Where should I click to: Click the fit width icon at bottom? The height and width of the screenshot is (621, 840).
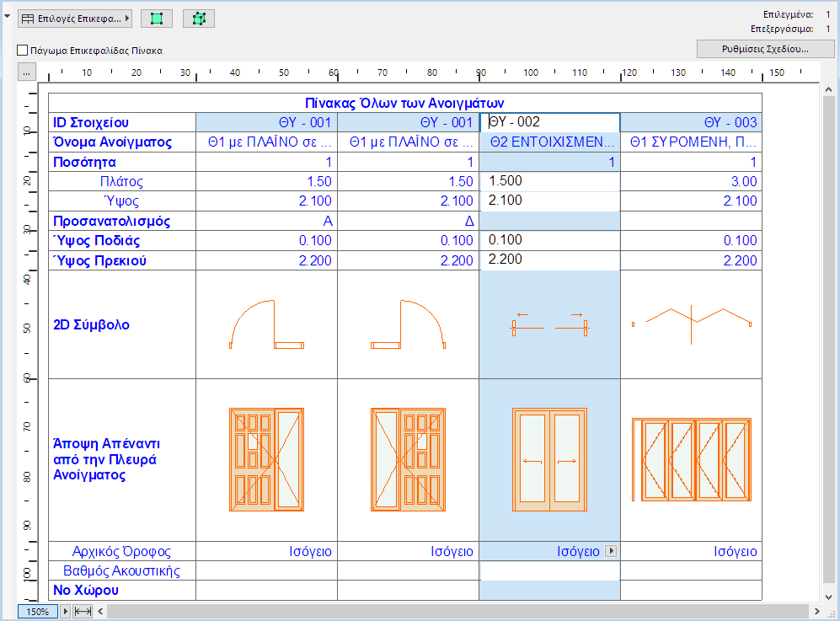83,611
